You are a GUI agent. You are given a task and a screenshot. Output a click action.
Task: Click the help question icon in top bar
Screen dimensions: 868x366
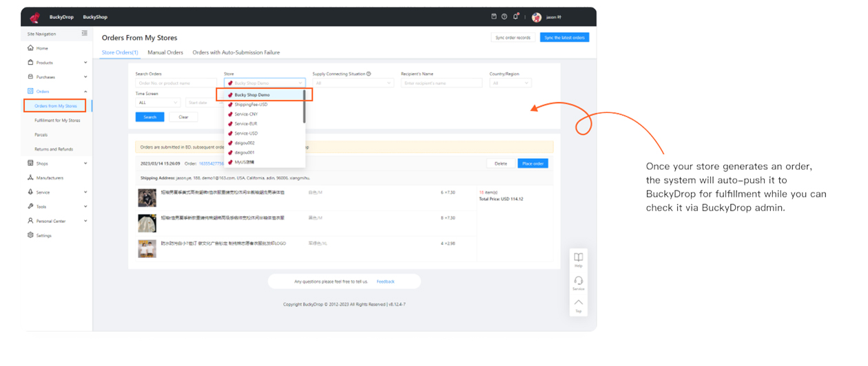(504, 17)
